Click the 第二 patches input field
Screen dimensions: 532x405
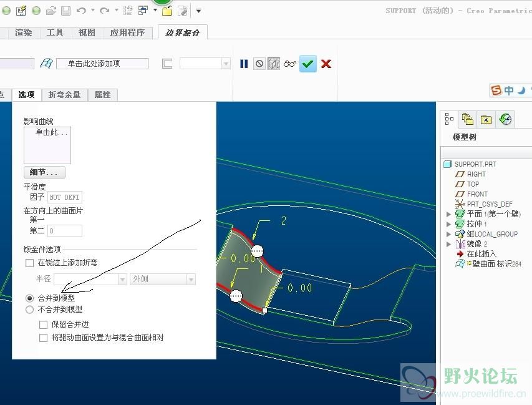click(64, 231)
